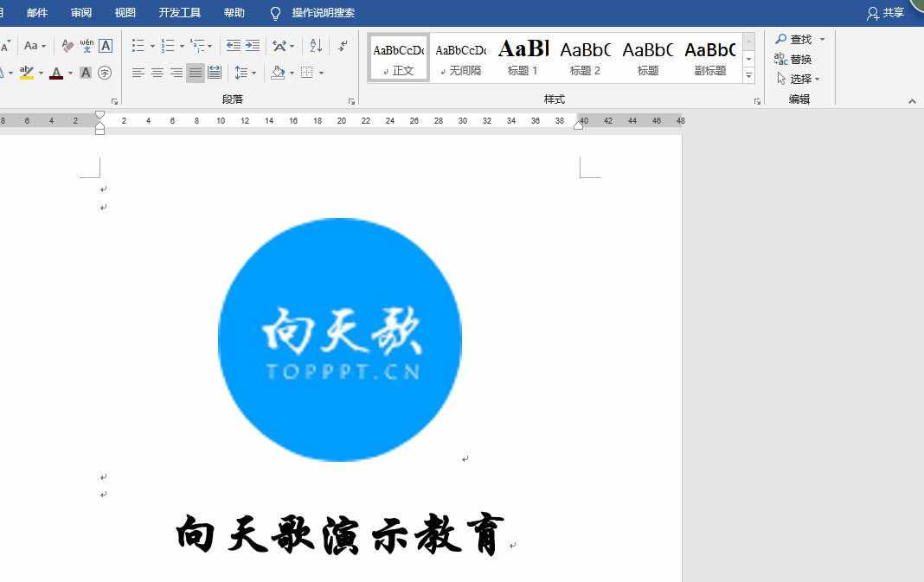Viewport: 924px width, 582px height.
Task: Apply numbered list formatting
Action: (x=168, y=45)
